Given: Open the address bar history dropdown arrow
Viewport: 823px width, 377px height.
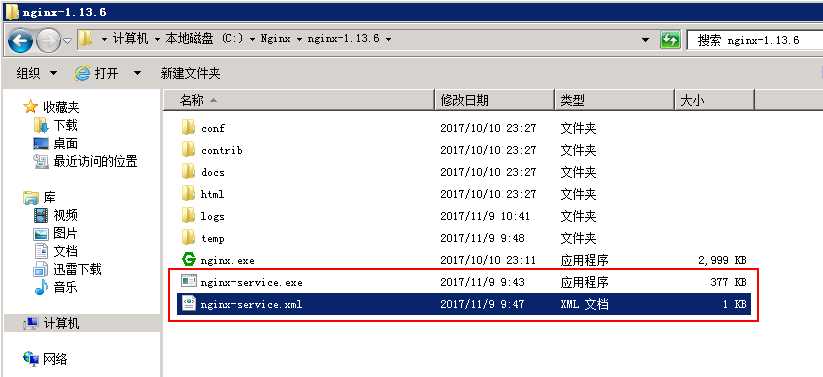Looking at the screenshot, I should coord(646,40).
